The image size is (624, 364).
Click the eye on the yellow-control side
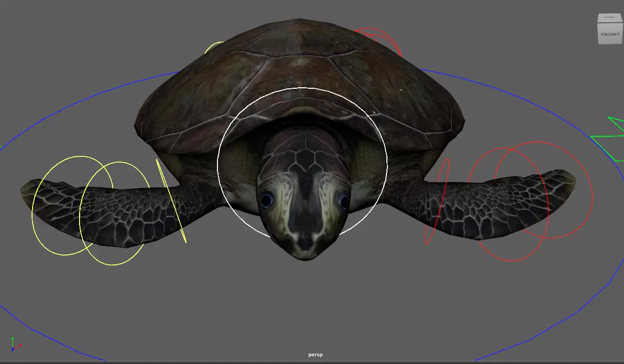267,199
